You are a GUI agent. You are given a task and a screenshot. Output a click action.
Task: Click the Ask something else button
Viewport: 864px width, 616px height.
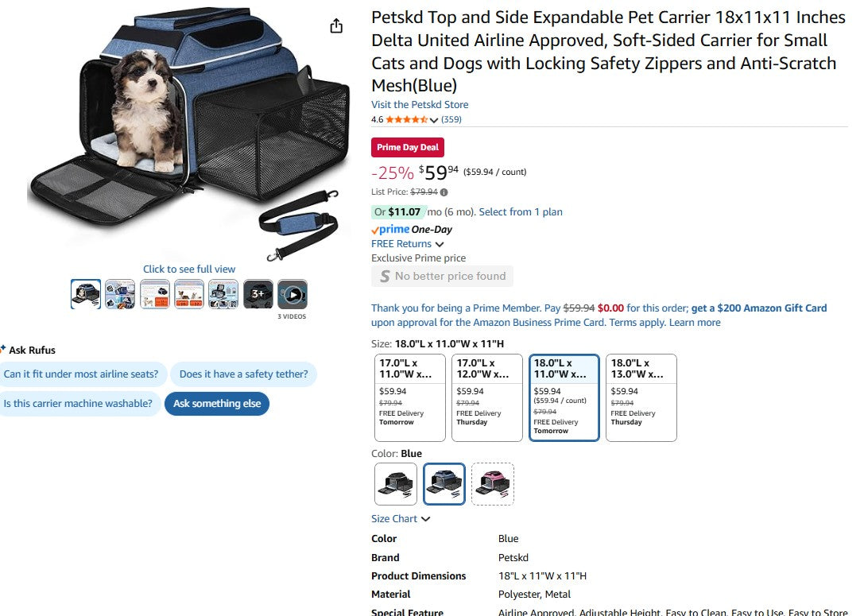point(216,403)
